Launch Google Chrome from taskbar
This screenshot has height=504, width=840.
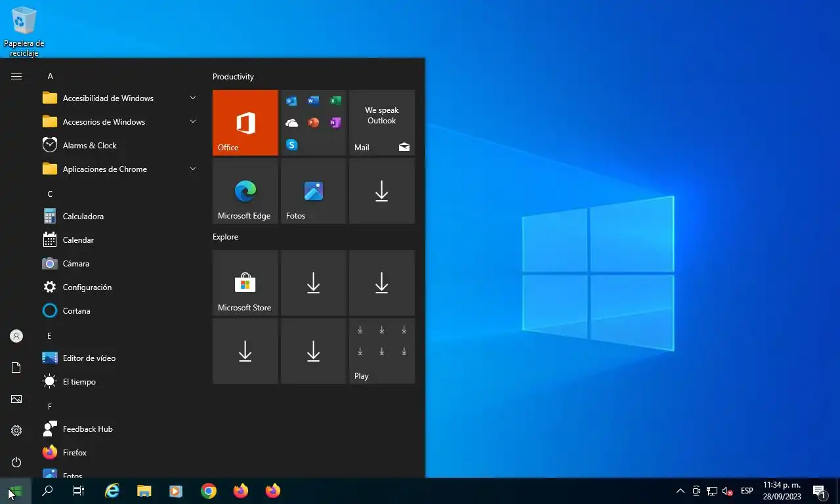pyautogui.click(x=209, y=491)
